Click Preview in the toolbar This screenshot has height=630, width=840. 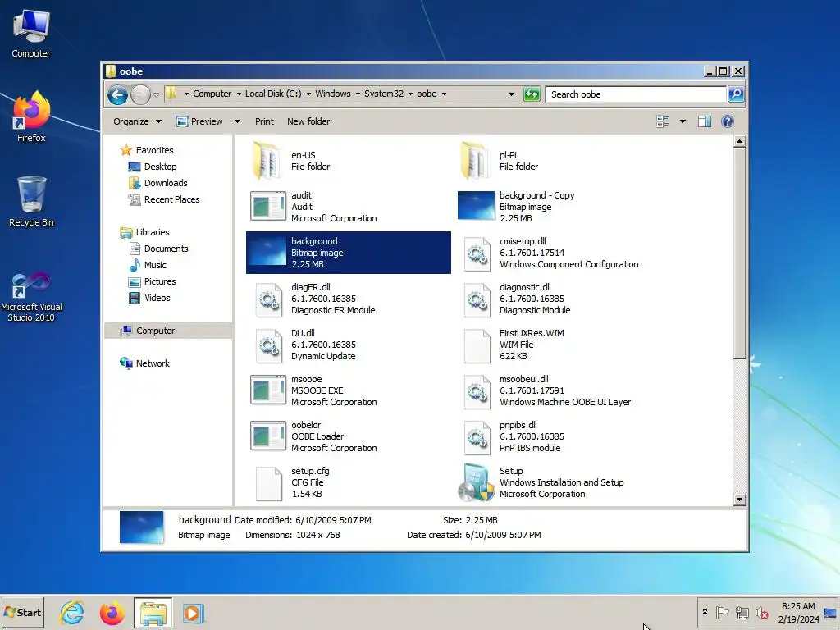tap(199, 121)
